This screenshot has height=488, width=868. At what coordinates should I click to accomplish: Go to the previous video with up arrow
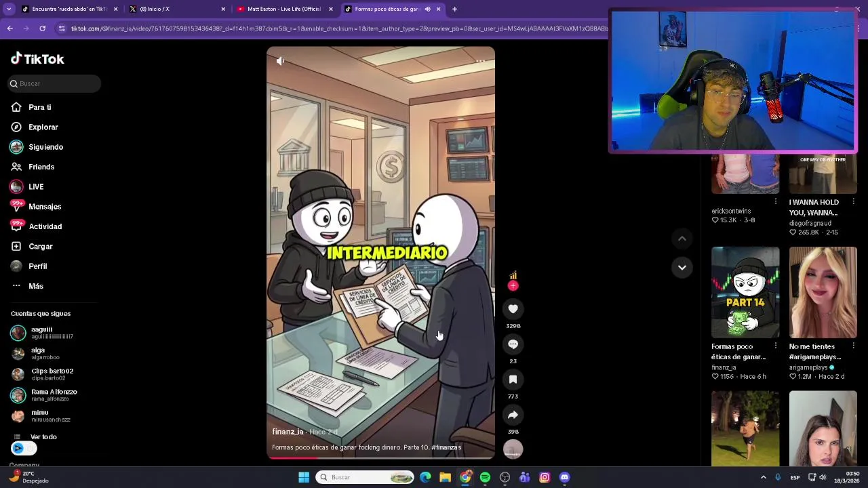[682, 239]
